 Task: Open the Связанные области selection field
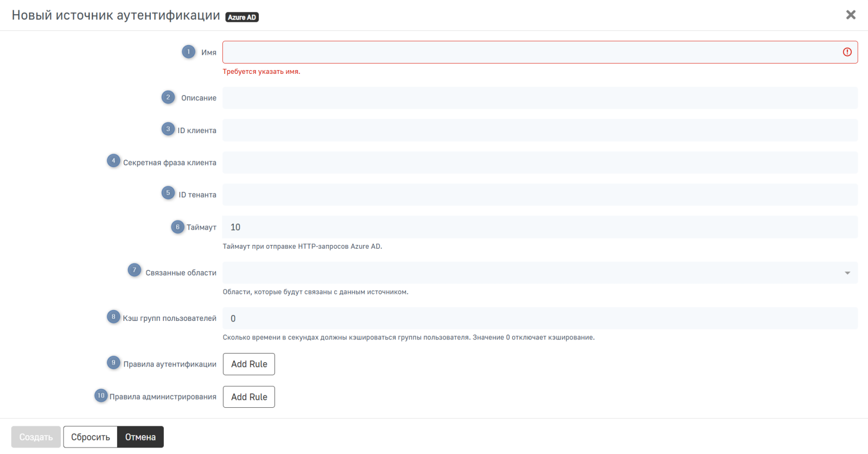coord(532,273)
